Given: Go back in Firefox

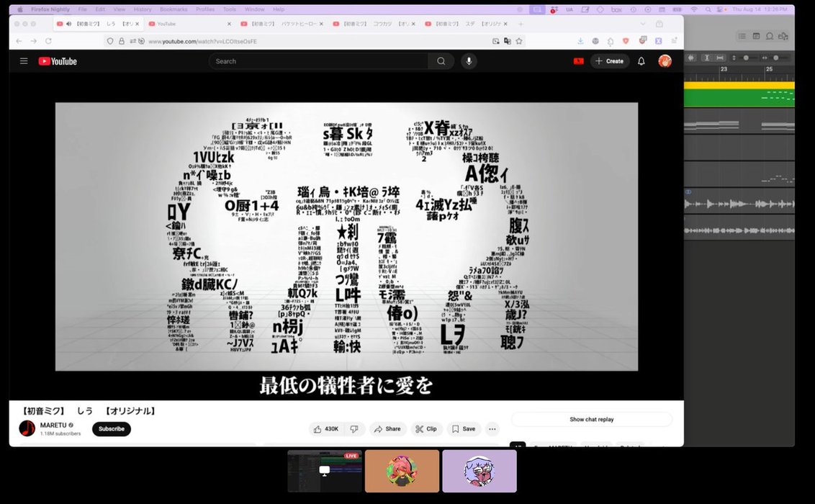Looking at the screenshot, I should point(19,41).
